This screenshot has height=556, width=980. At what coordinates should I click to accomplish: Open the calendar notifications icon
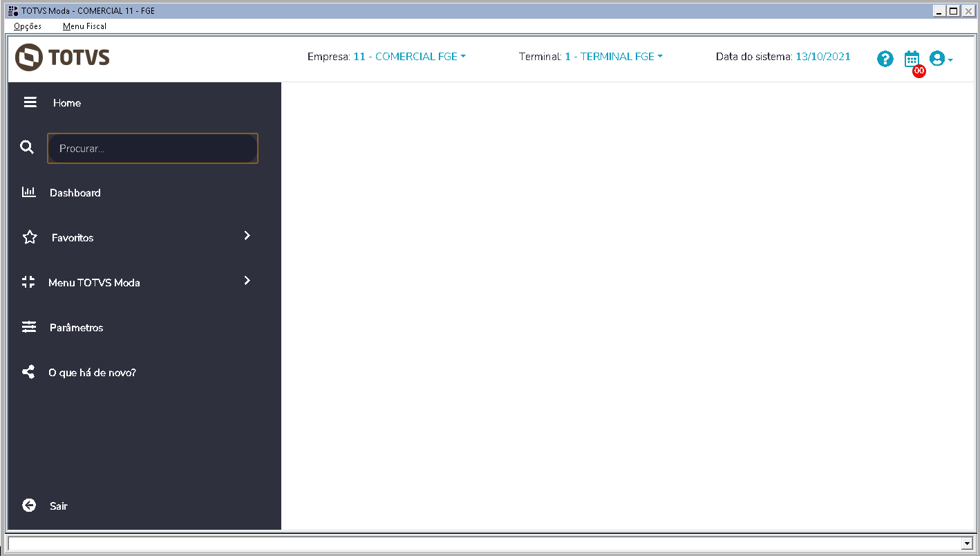click(912, 58)
